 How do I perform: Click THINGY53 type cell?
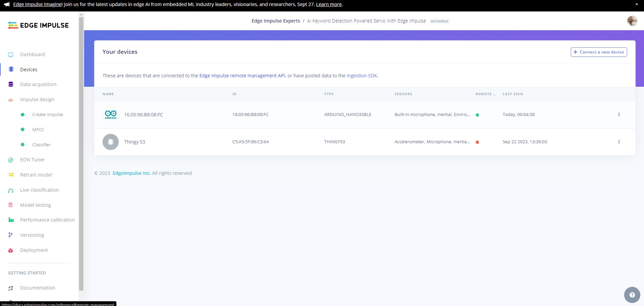[x=335, y=142]
